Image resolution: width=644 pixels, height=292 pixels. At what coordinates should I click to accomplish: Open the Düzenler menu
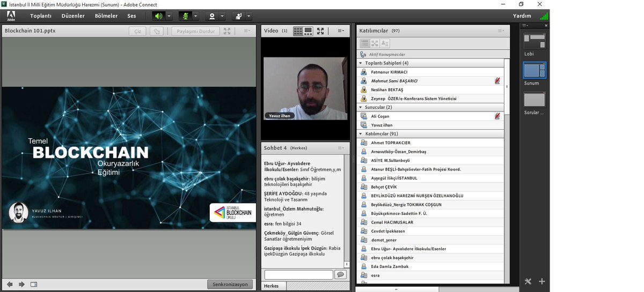73,16
